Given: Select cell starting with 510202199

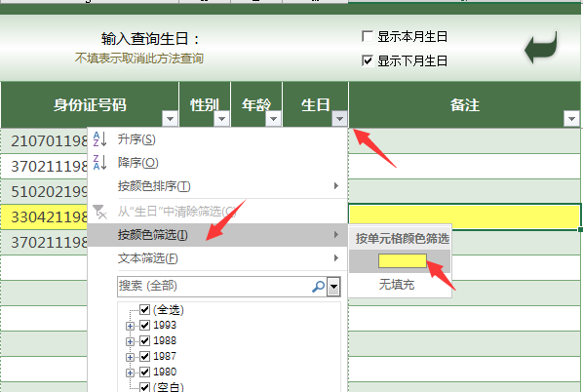Looking at the screenshot, I should point(44,191).
